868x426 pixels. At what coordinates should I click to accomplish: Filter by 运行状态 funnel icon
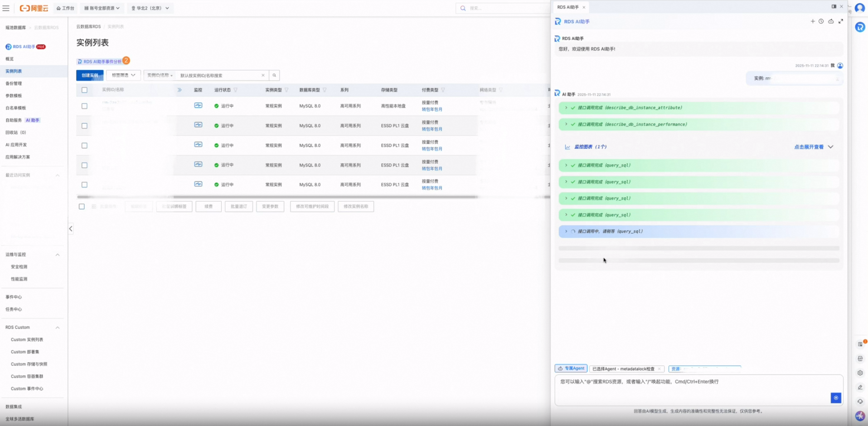235,90
